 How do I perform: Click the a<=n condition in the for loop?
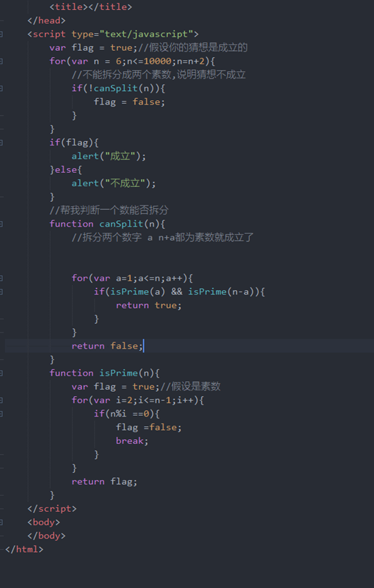[x=149, y=278]
